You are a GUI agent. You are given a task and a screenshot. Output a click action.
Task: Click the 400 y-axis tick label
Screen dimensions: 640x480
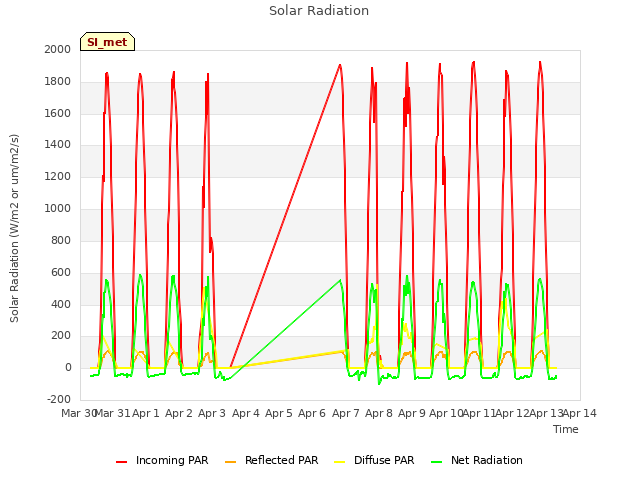pos(61,304)
